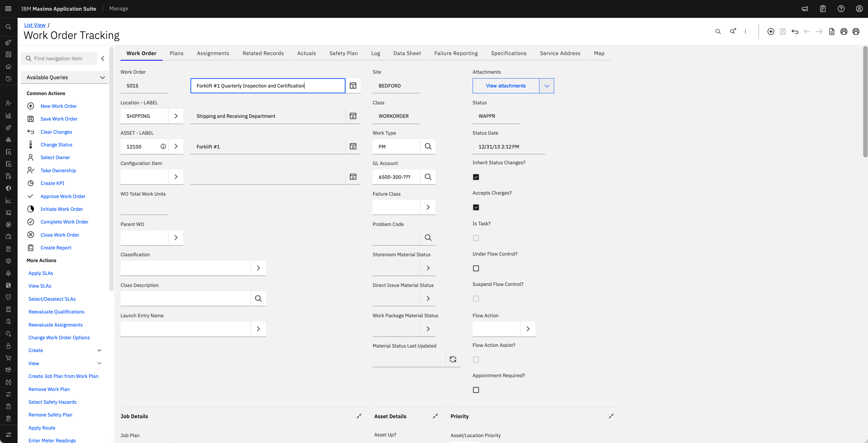Open the Assignments tab
Image resolution: width=868 pixels, height=443 pixels.
[213, 53]
